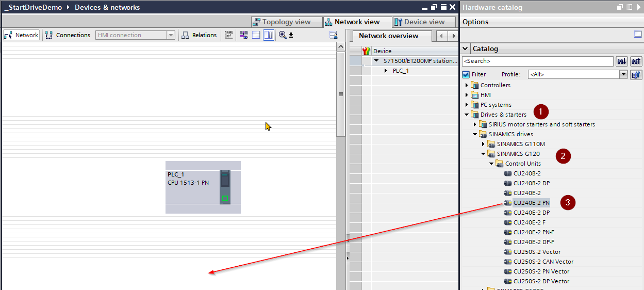The image size is (644, 290).
Task: Click the catalog pane mode icon under Options
Action: pos(638,35)
